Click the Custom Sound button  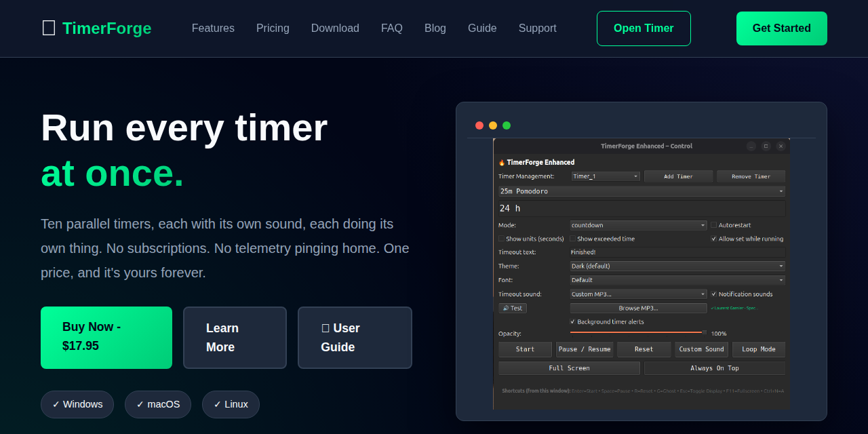[701, 349]
